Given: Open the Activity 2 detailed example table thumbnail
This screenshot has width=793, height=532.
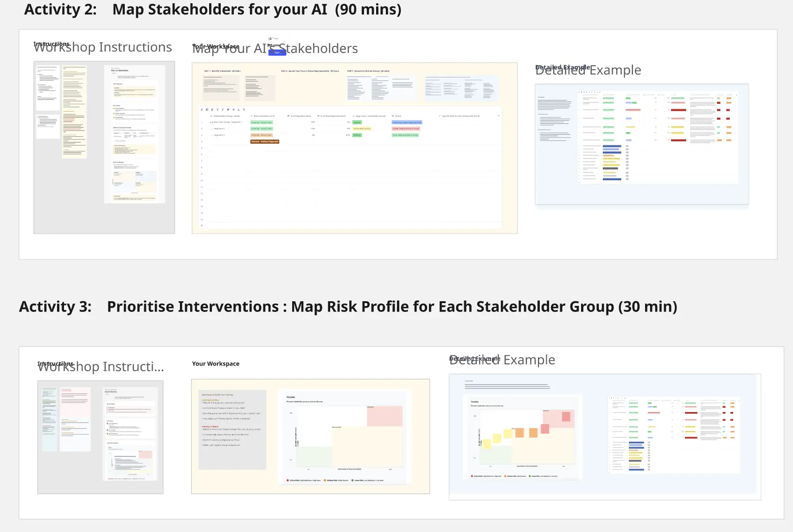Looking at the screenshot, I should point(658,137).
